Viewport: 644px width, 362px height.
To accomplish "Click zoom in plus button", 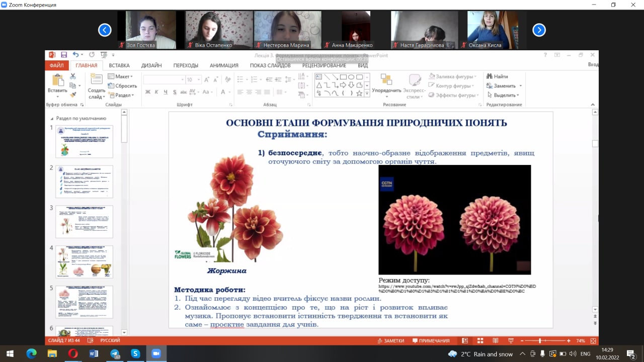I will point(568,340).
